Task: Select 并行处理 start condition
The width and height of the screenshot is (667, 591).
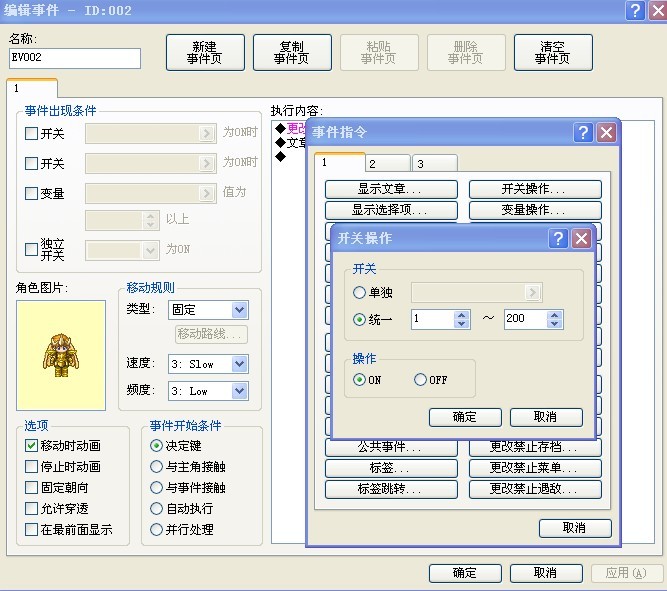Action: 157,530
